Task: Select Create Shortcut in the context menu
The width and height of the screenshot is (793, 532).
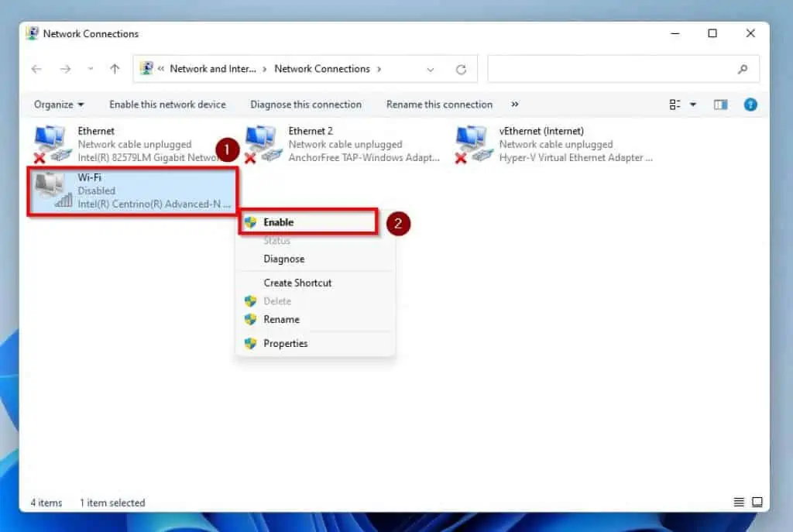Action: (x=297, y=283)
